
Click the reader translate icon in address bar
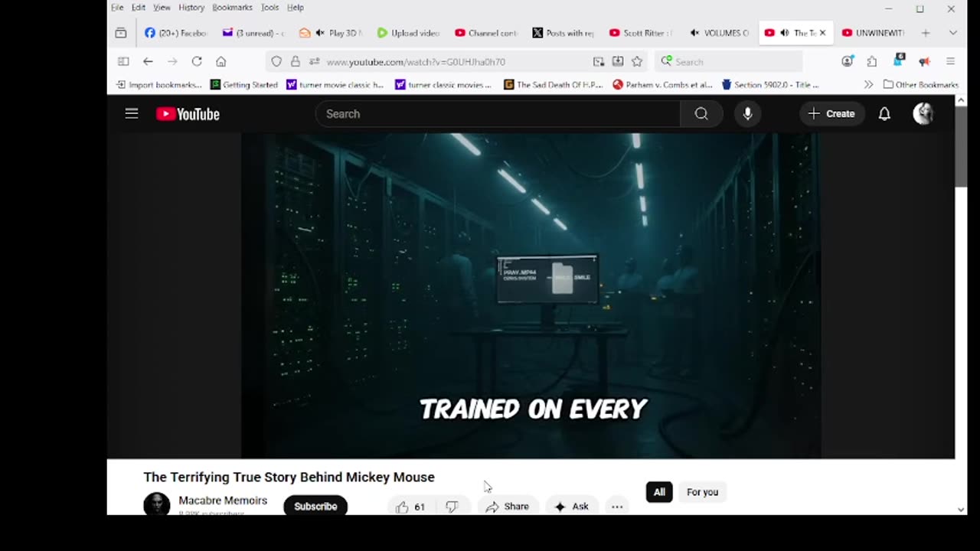point(599,61)
